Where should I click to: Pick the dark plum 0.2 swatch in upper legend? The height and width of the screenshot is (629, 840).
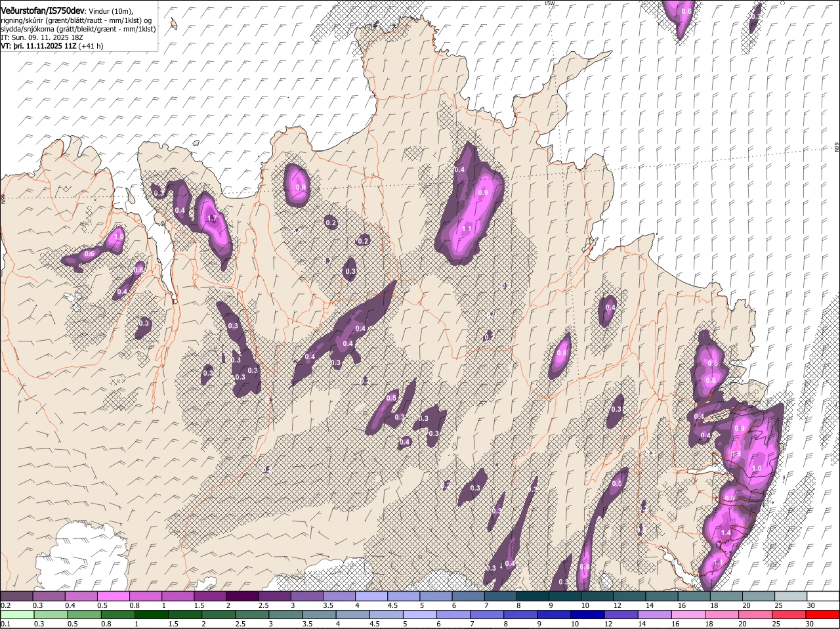pos(16,596)
